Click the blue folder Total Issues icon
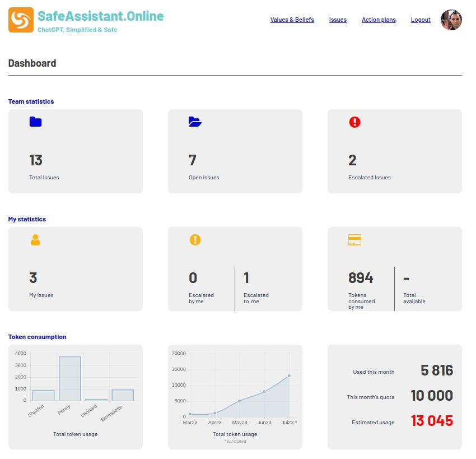476x459 pixels. click(x=35, y=122)
